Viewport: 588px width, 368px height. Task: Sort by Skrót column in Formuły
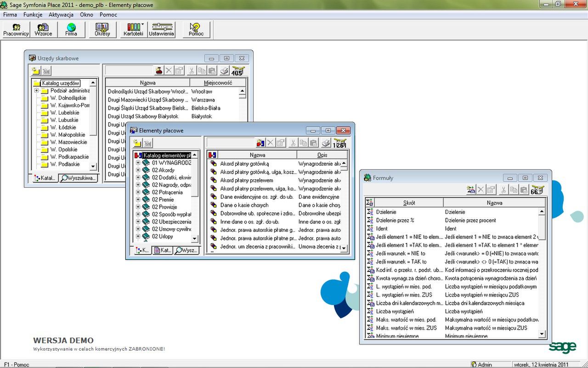pos(409,202)
